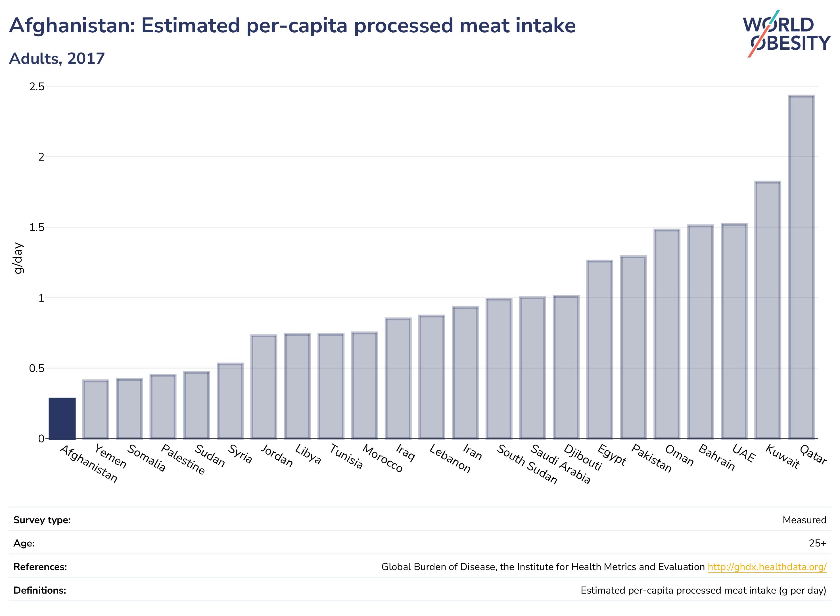
Task: Click the Definitions row label
Action: [39, 591]
